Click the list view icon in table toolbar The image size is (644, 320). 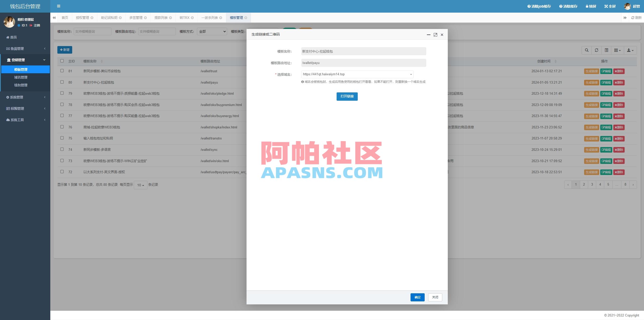tap(606, 50)
